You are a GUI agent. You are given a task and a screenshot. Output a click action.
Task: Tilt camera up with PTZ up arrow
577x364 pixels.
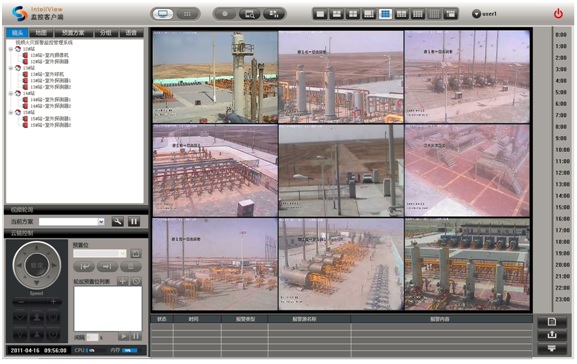tap(36, 248)
